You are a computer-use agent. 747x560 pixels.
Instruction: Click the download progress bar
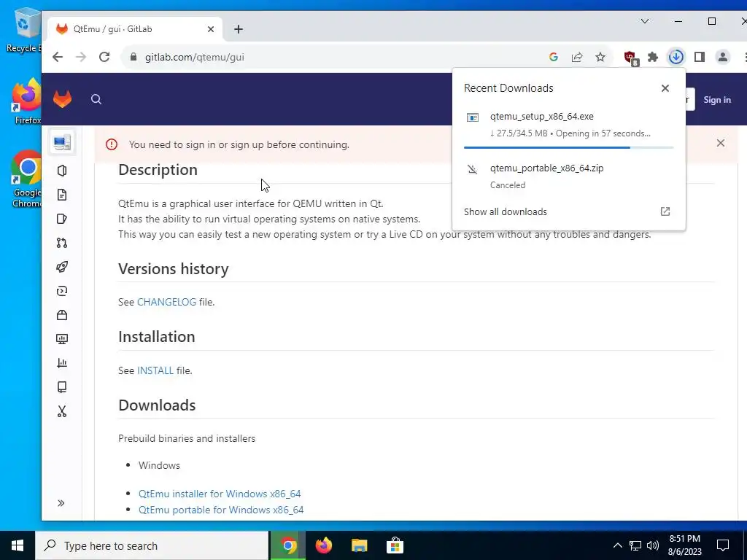(x=568, y=147)
